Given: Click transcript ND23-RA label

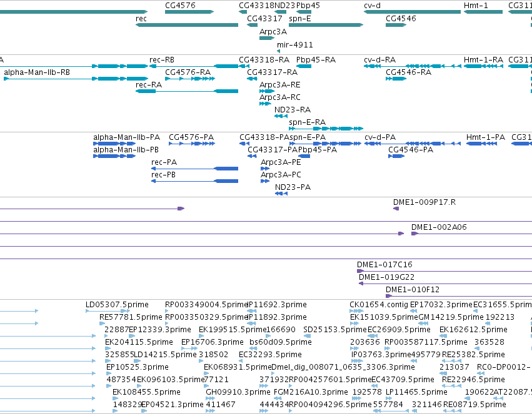Looking at the screenshot, I should click(293, 110).
